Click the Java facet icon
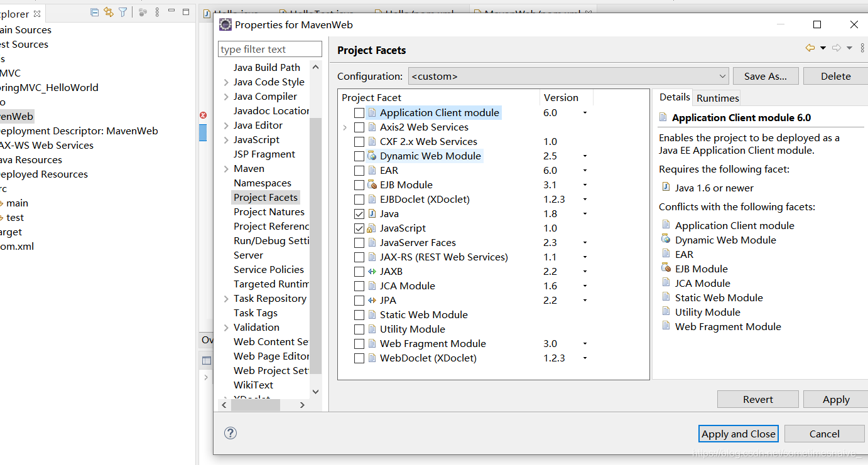Screen dimensions: 868x465 372,213
